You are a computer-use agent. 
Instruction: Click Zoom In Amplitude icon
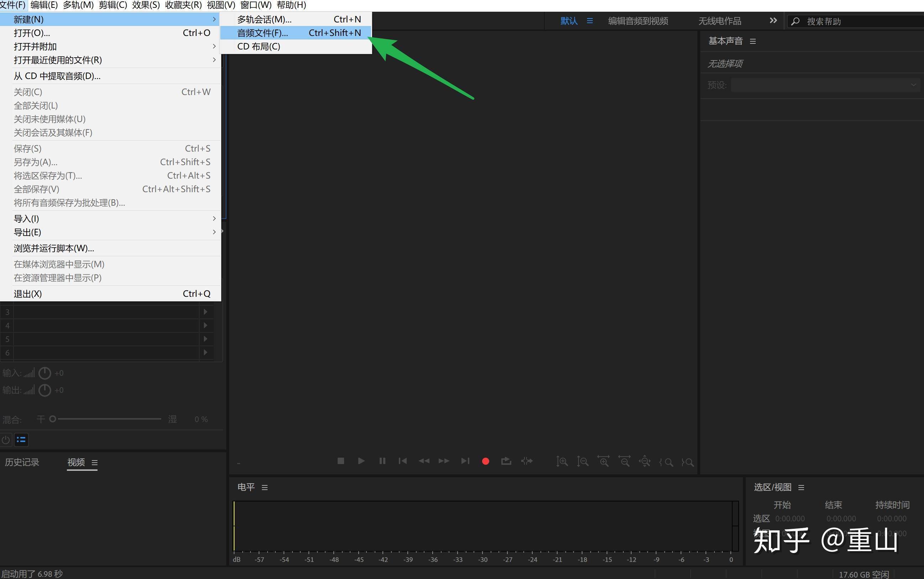click(x=562, y=462)
